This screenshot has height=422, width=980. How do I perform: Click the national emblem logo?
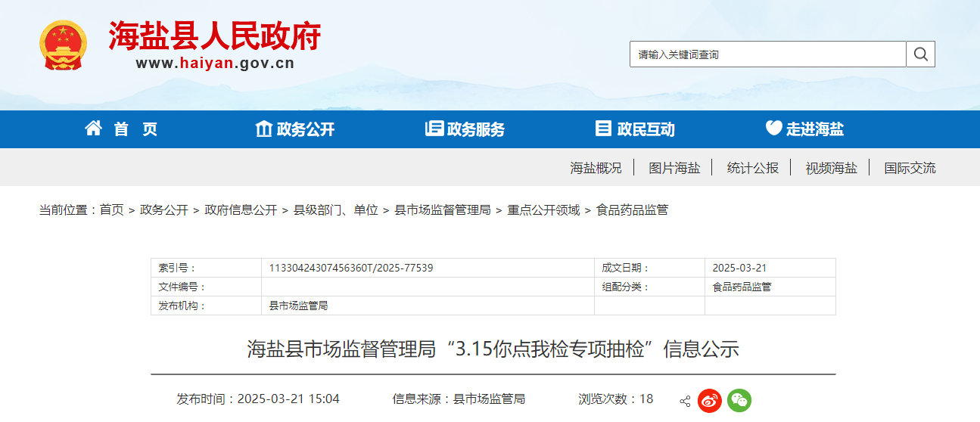click(x=64, y=46)
